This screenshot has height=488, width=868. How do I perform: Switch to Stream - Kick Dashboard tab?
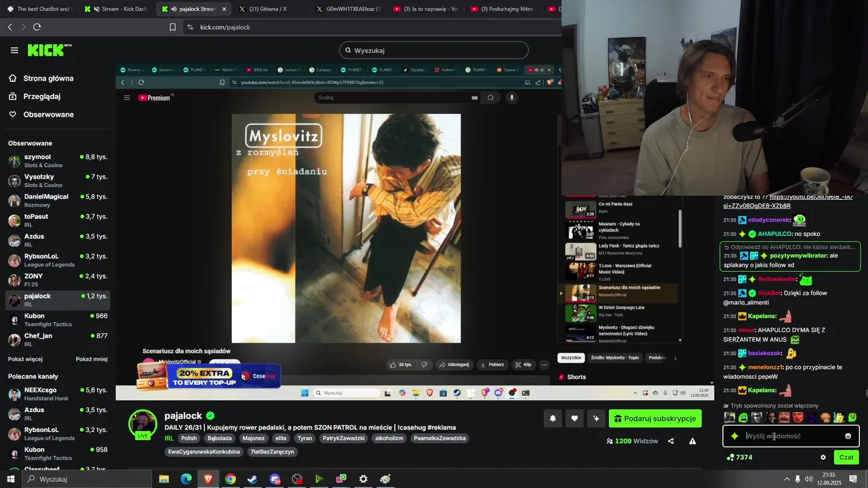click(x=117, y=9)
